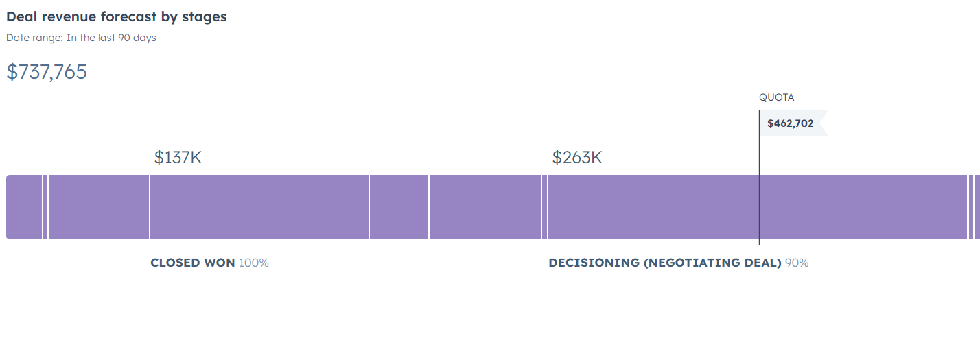Click the $263K amount label
Viewport: 980px width, 358px height.
(x=577, y=158)
